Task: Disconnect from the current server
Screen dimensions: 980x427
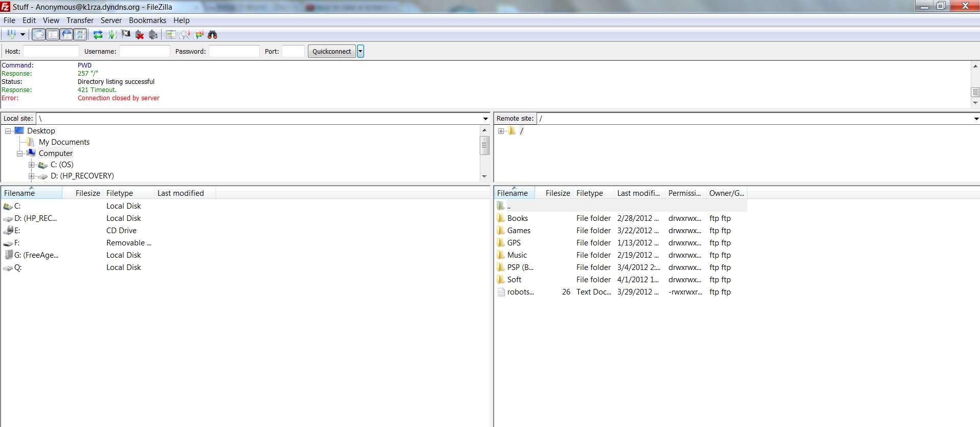Action: pos(140,34)
